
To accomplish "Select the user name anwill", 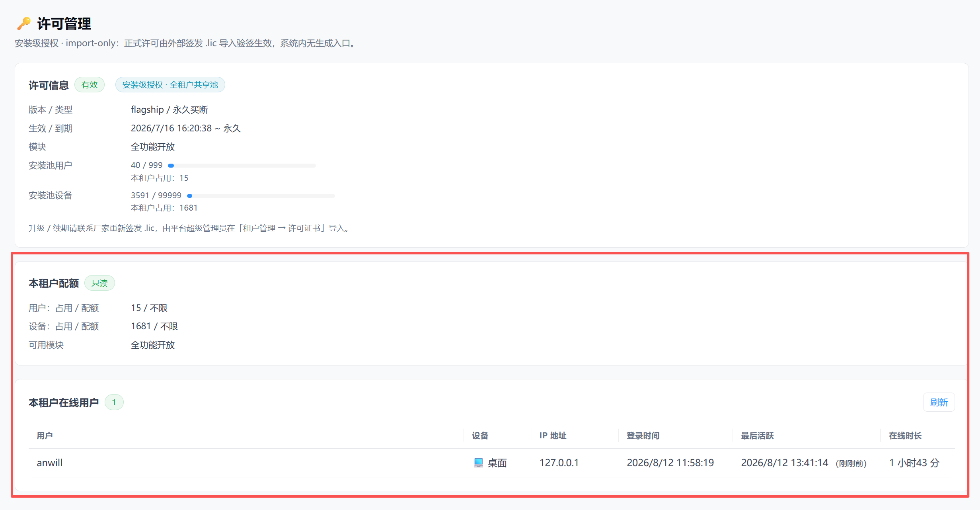I will (x=50, y=463).
